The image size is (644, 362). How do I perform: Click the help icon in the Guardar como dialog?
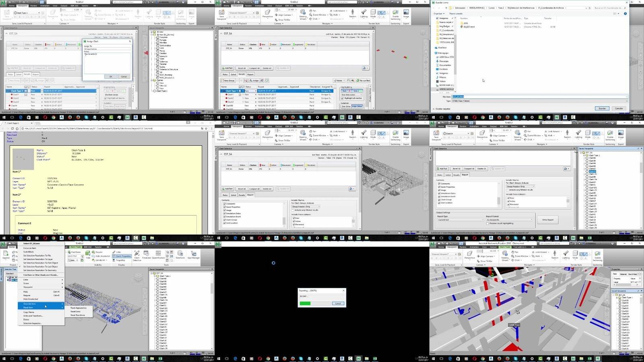tap(625, 14)
